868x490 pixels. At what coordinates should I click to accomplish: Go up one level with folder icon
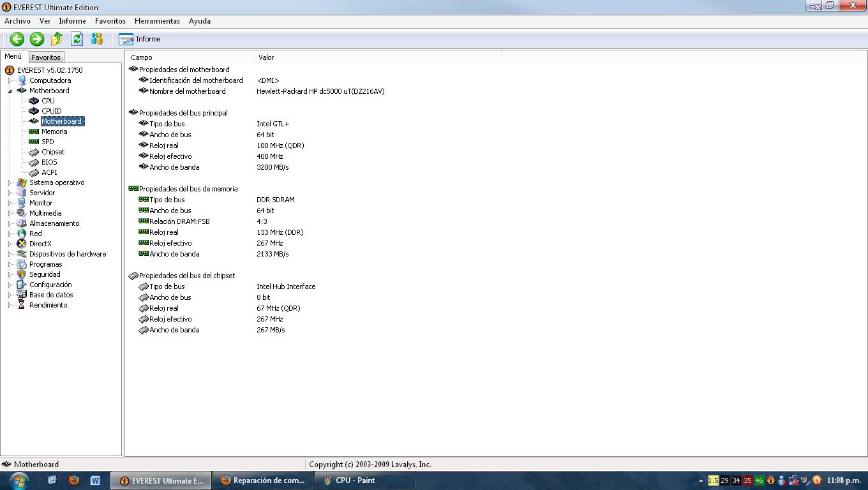[57, 39]
